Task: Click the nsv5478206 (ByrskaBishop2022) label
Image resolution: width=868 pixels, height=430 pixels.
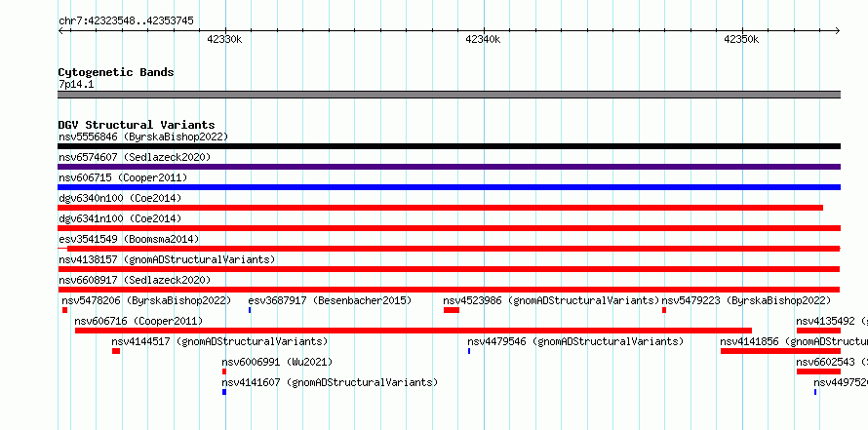Action: click(146, 300)
